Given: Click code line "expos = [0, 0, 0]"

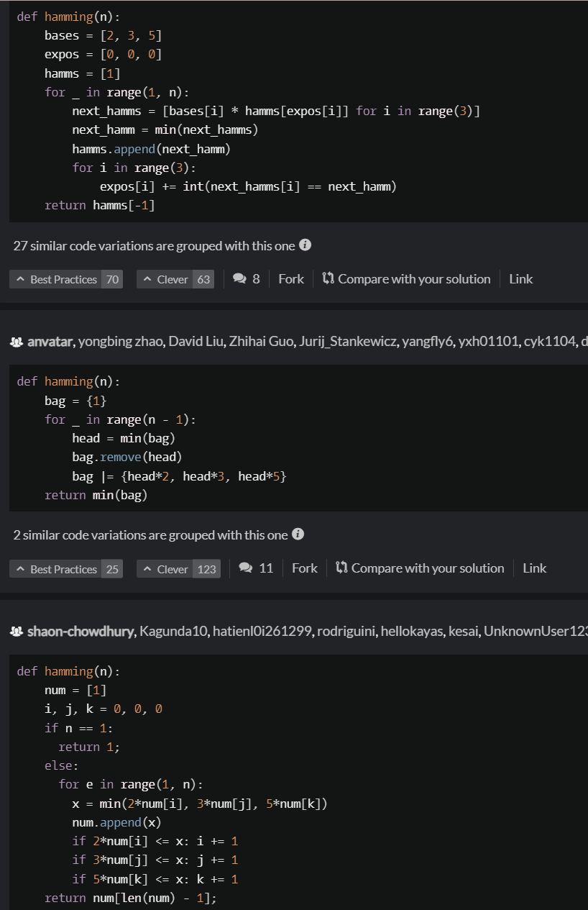Looking at the screenshot, I should click(104, 54).
